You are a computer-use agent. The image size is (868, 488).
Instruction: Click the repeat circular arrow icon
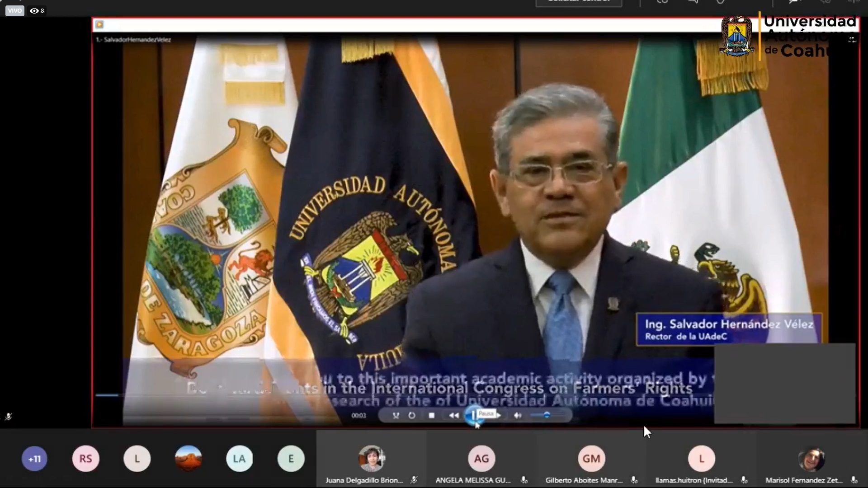(x=411, y=415)
